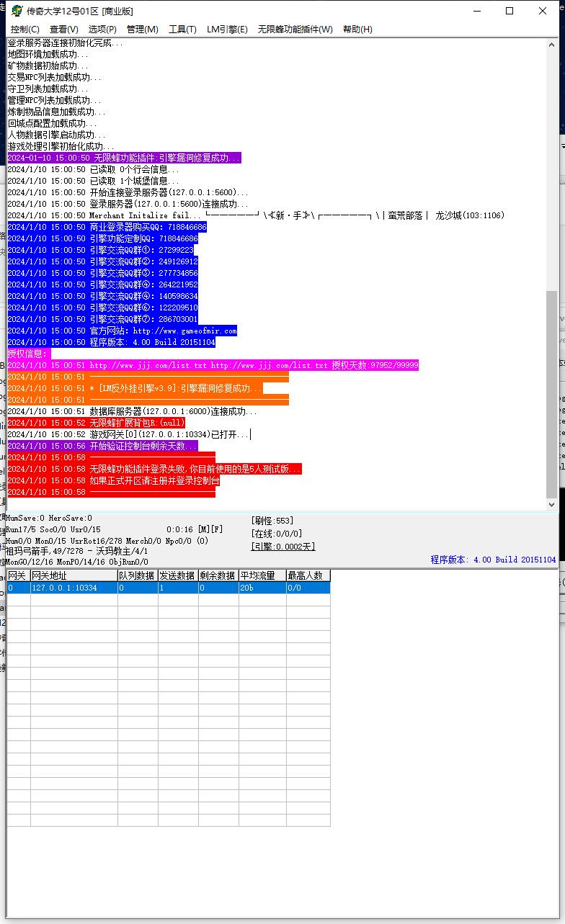
Task: Click the application icon in title bar
Action: click(16, 11)
